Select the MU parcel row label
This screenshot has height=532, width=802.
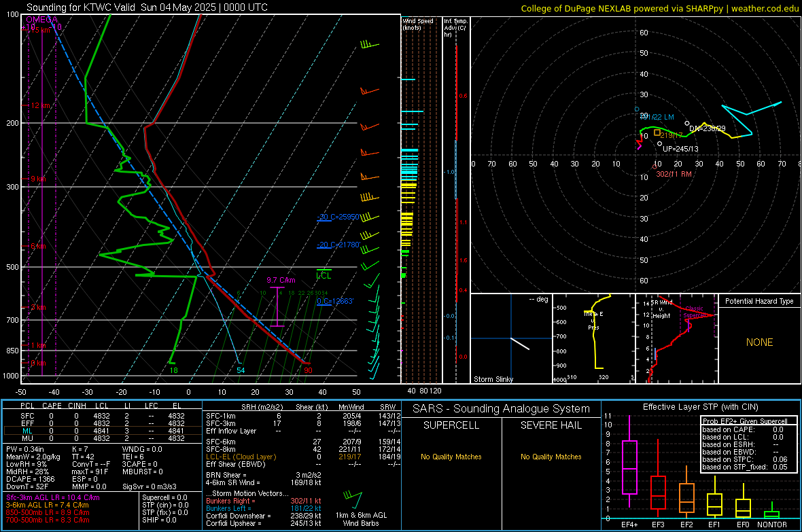27,438
